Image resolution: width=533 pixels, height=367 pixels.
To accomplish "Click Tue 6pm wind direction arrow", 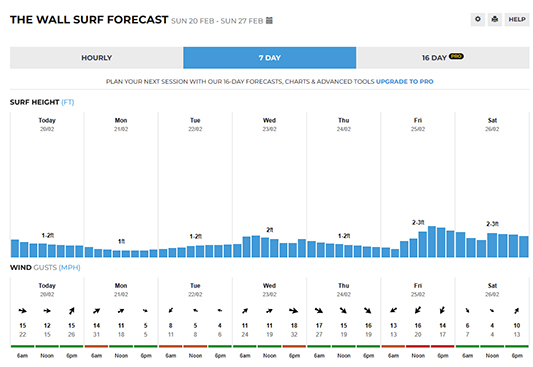I will coord(220,310).
